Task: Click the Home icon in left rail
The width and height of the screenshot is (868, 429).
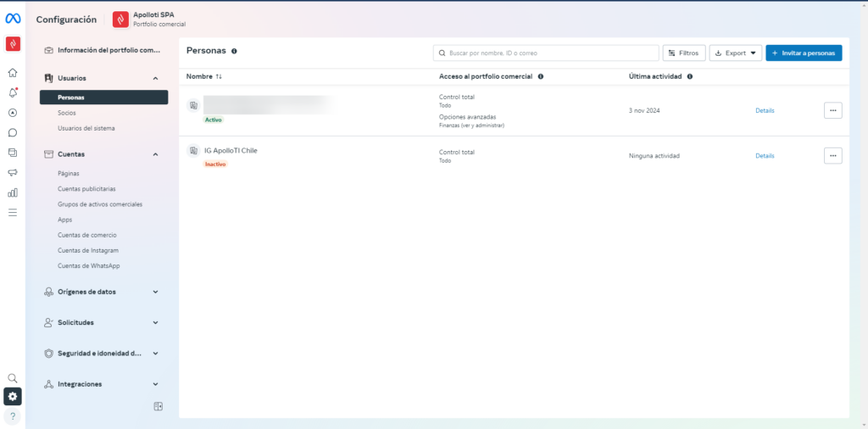Action: click(x=13, y=73)
